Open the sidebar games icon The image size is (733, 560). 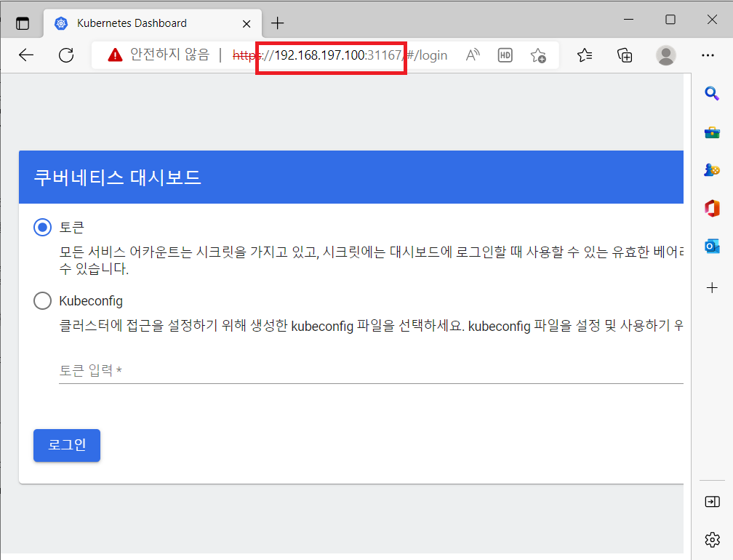712,169
